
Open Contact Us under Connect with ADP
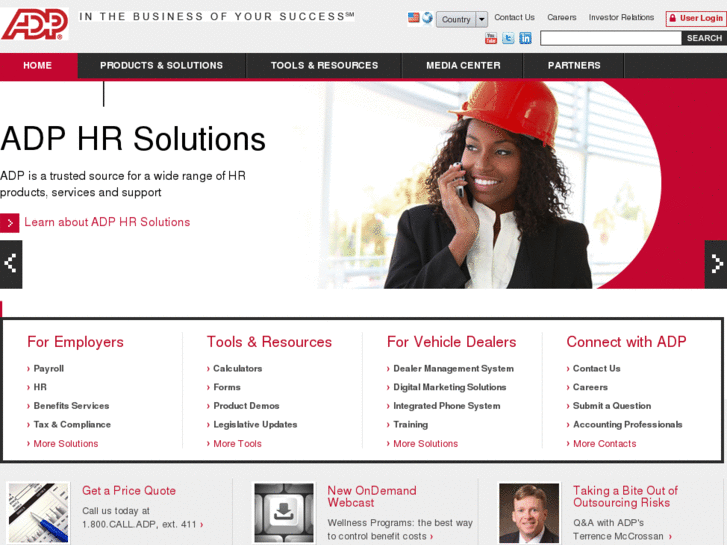pyautogui.click(x=597, y=368)
